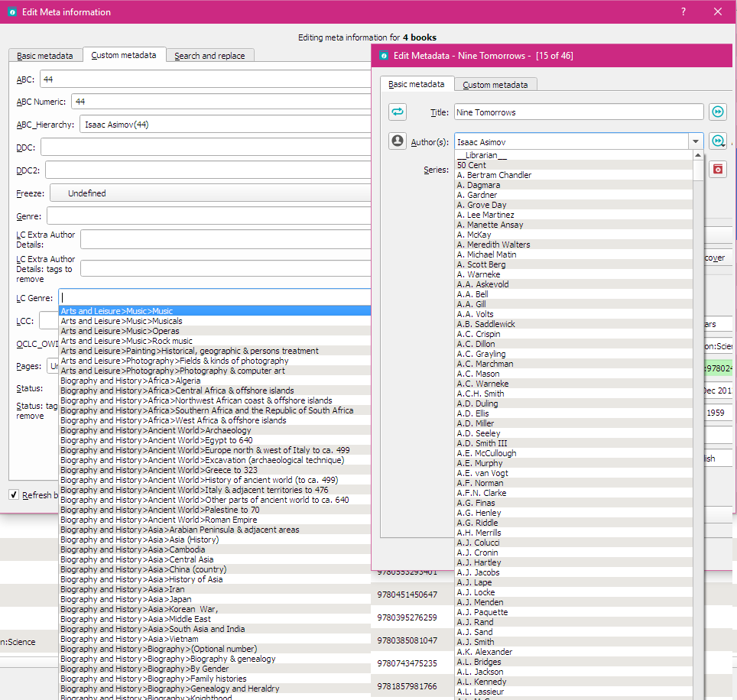Click the forward arrow icon beside Title field
The width and height of the screenshot is (737, 700).
point(717,112)
